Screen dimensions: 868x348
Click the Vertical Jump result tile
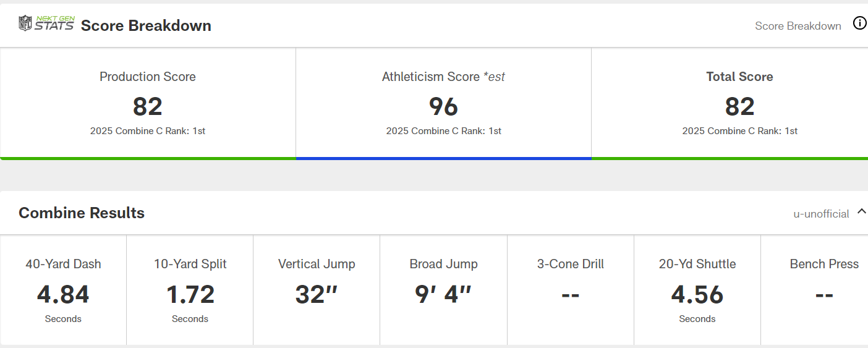pos(317,290)
